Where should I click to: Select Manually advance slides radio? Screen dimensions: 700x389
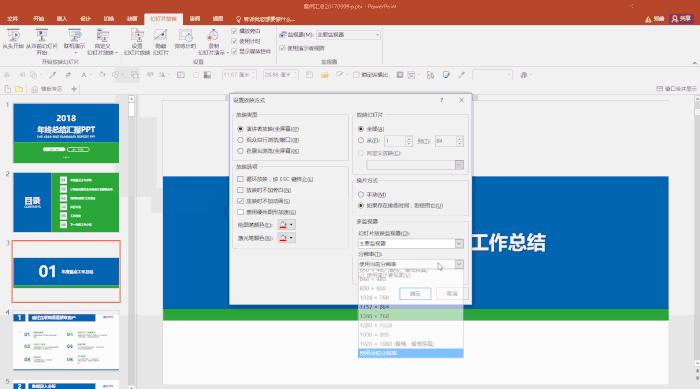(361, 195)
